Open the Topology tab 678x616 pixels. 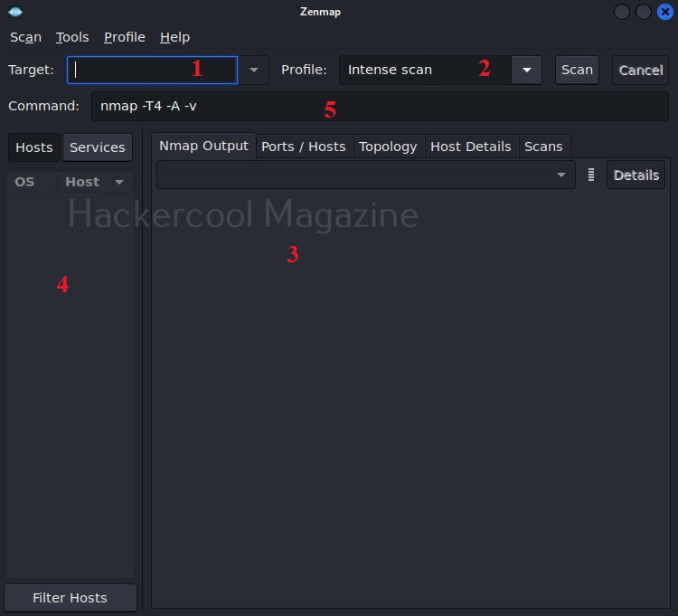(x=388, y=147)
